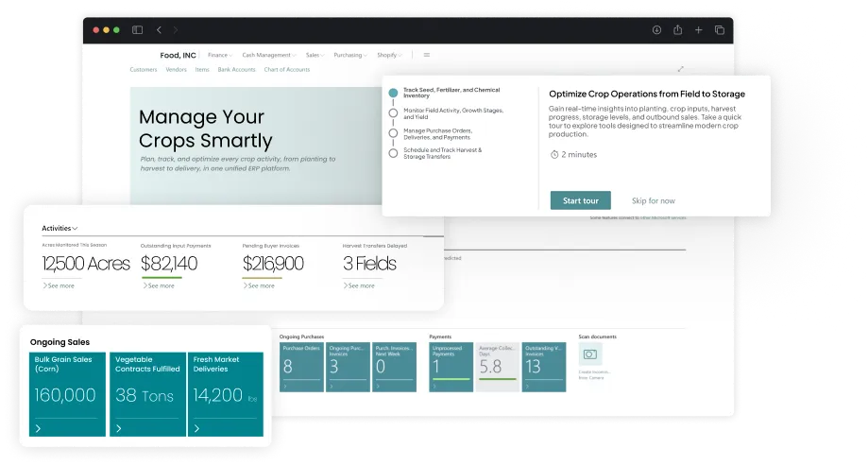Viewport: 868px width, 466px height.
Task: See more under 3 Fields
Action: tap(359, 285)
